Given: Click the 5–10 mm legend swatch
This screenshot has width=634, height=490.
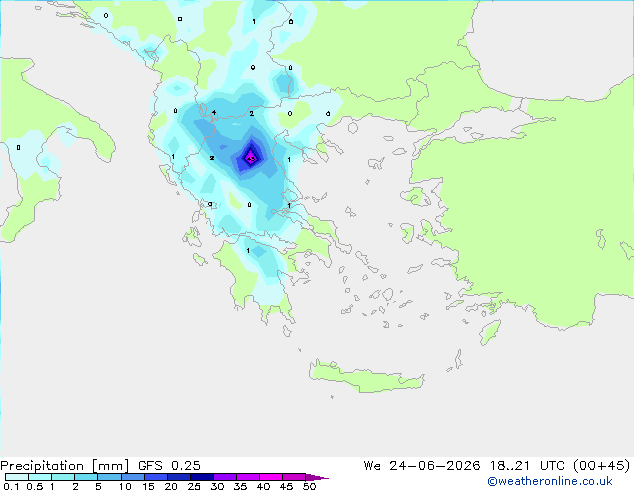Looking at the screenshot, I should 109,477.
